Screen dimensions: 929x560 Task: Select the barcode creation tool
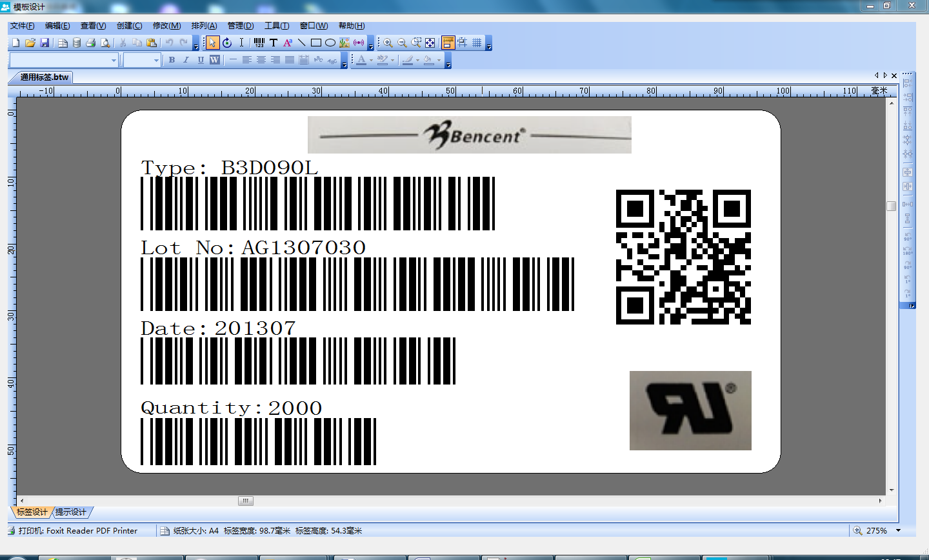259,43
